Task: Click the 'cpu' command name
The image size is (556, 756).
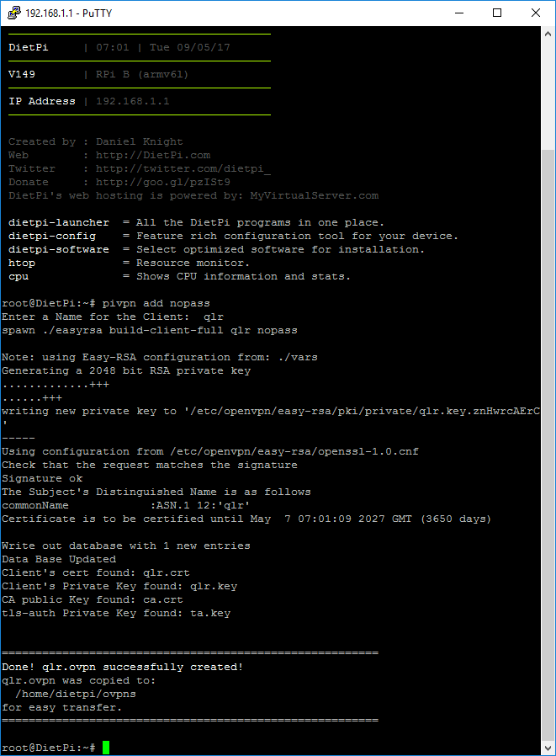Action: [19, 277]
